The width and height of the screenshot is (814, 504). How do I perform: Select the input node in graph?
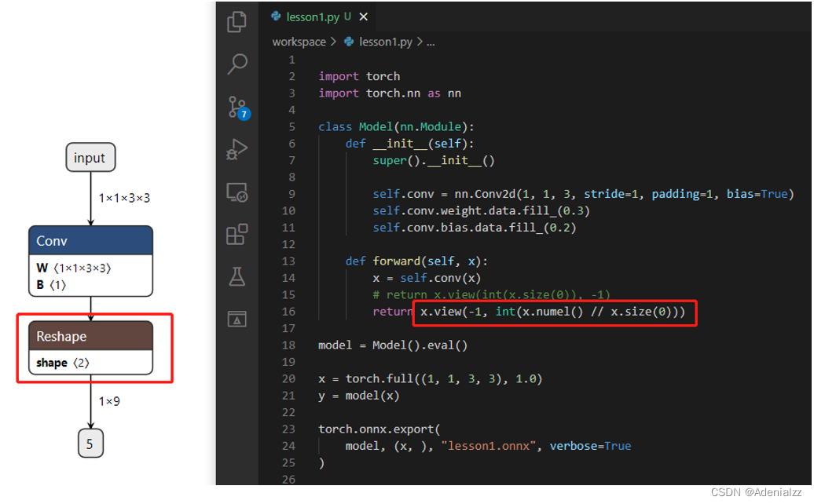coord(90,157)
